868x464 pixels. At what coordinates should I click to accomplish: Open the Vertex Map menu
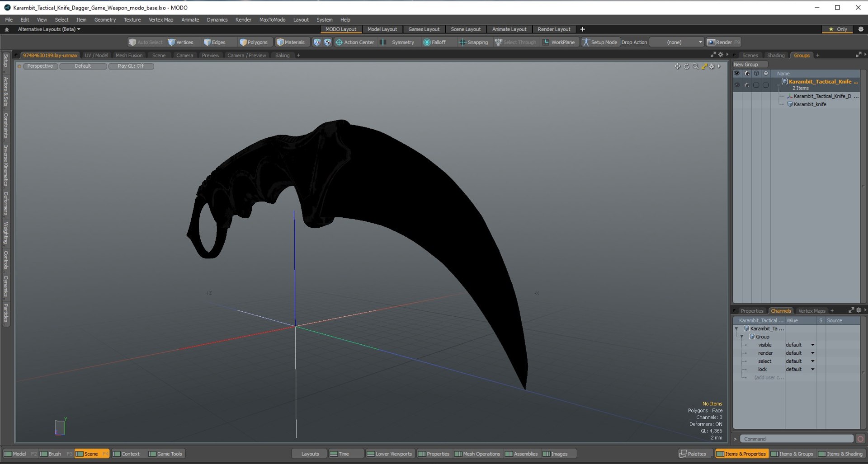[161, 19]
